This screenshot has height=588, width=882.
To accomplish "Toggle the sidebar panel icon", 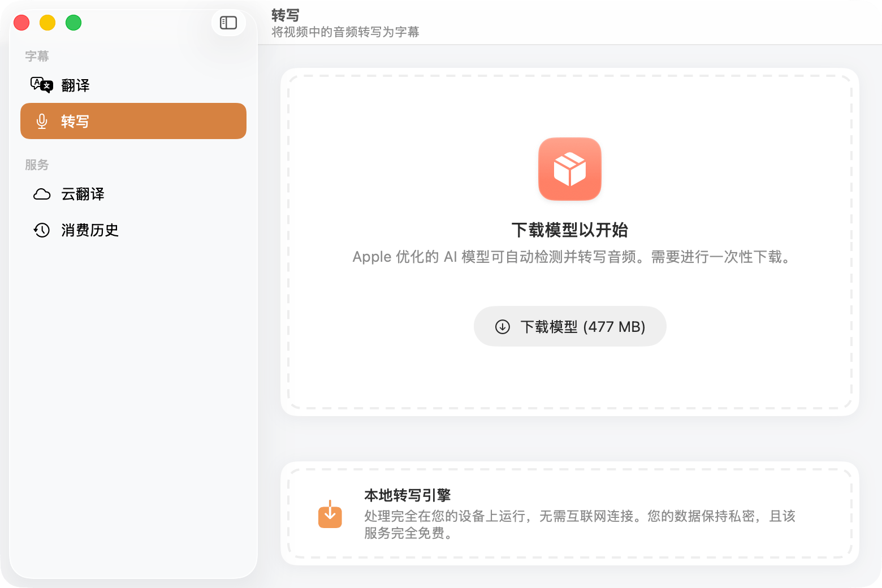I will tap(228, 23).
